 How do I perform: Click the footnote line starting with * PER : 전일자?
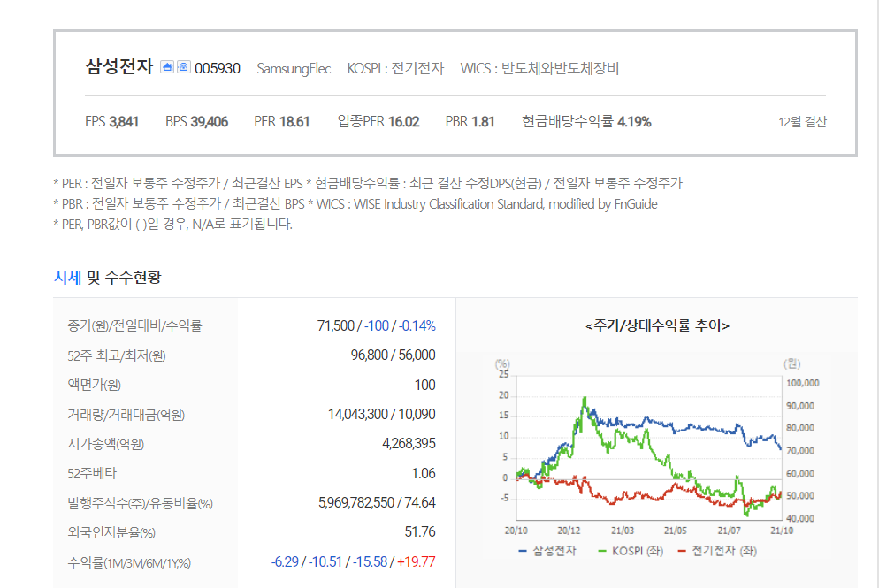(x=368, y=183)
